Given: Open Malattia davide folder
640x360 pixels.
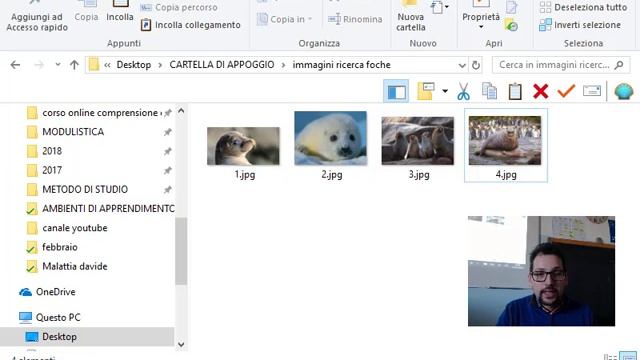Looking at the screenshot, I should pyautogui.click(x=75, y=266).
